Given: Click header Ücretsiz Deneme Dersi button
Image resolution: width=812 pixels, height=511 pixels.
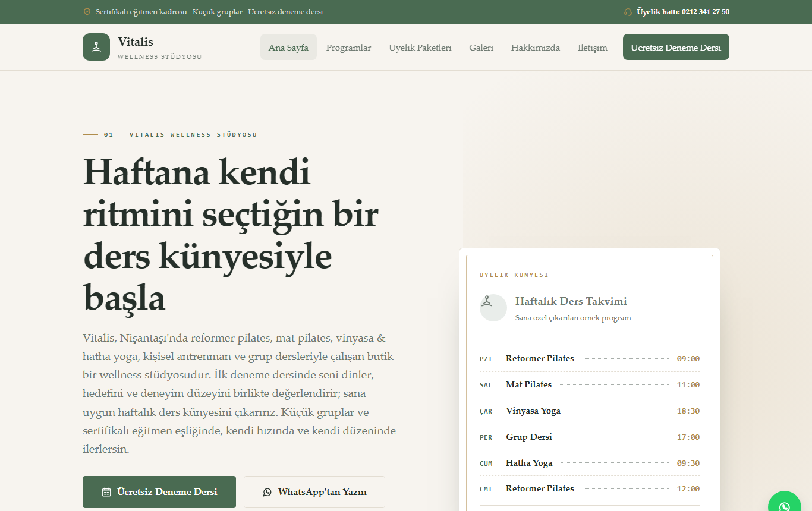Looking at the screenshot, I should pos(676,47).
